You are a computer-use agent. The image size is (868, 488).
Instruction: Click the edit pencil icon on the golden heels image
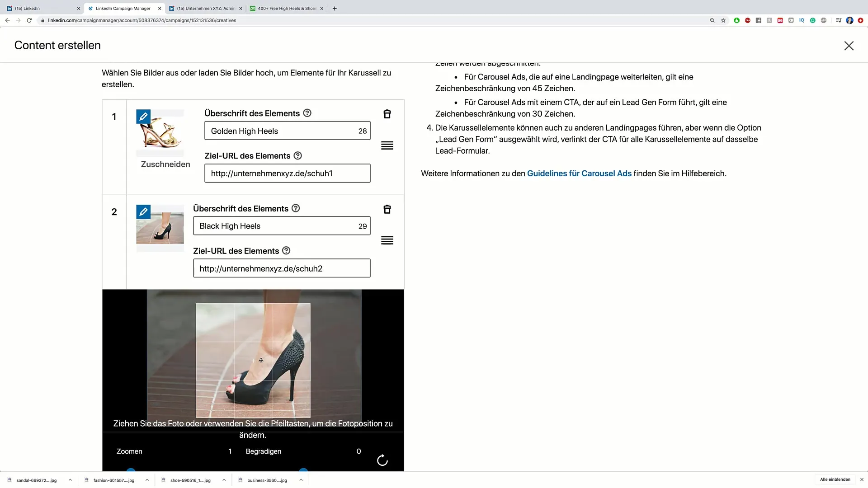pyautogui.click(x=143, y=117)
